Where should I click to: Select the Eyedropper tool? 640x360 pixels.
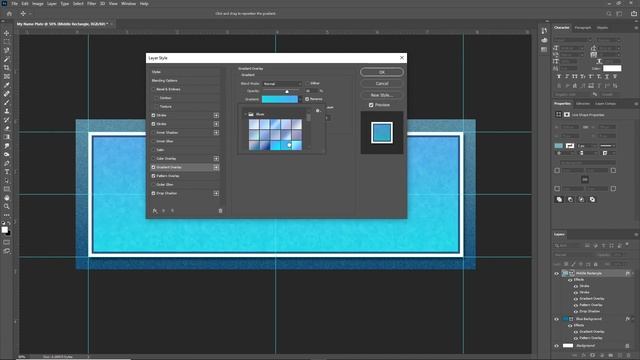7,85
